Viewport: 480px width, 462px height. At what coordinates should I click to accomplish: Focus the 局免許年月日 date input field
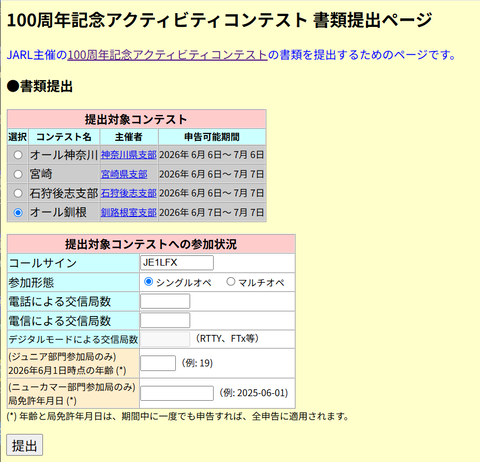tap(177, 393)
